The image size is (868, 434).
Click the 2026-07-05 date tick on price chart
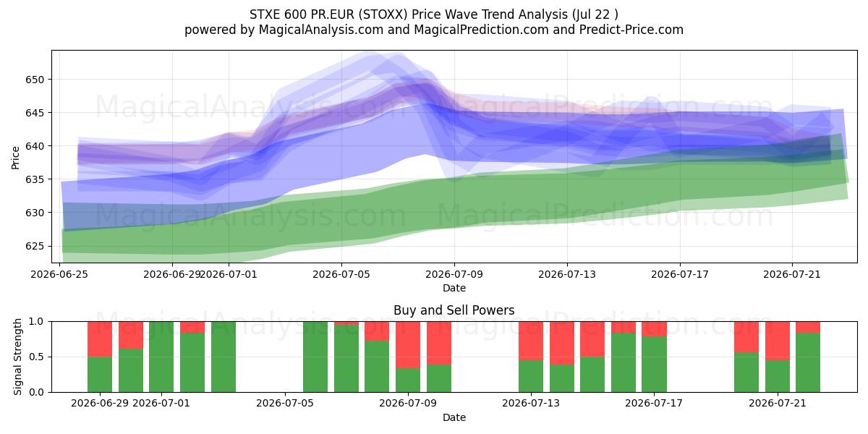point(341,274)
